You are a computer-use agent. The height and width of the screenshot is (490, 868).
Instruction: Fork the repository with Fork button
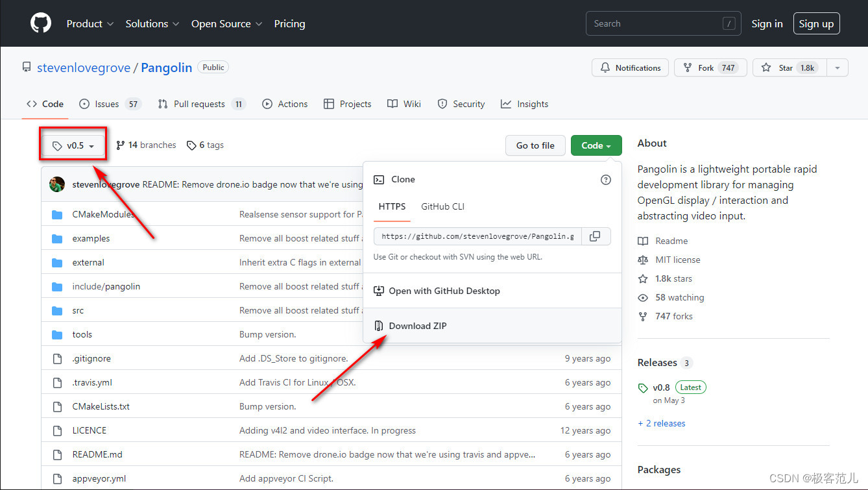tap(710, 67)
